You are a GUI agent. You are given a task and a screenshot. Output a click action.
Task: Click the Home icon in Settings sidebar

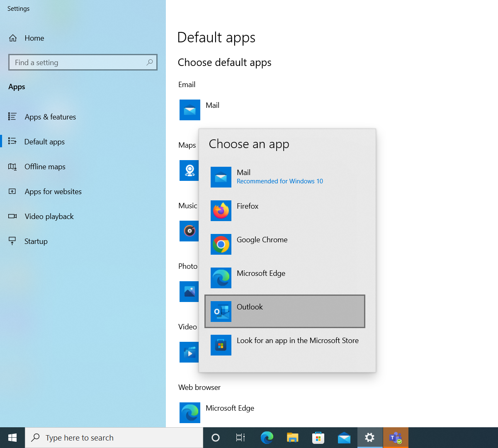coord(13,38)
